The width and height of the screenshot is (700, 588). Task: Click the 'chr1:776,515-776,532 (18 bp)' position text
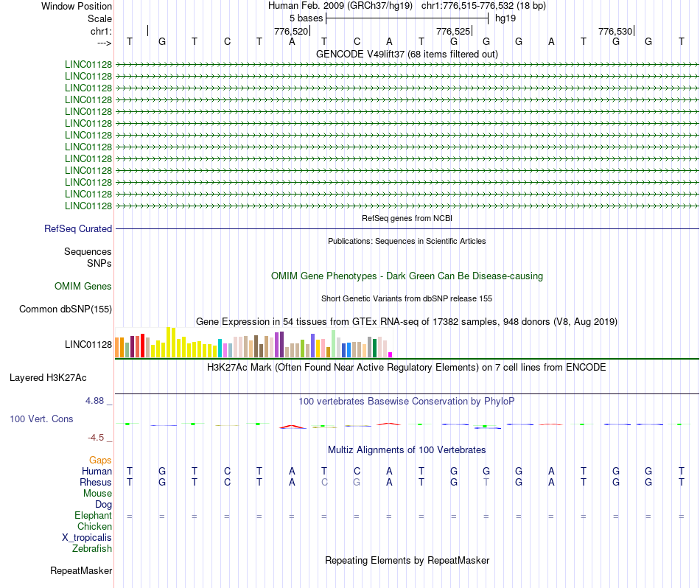click(483, 6)
